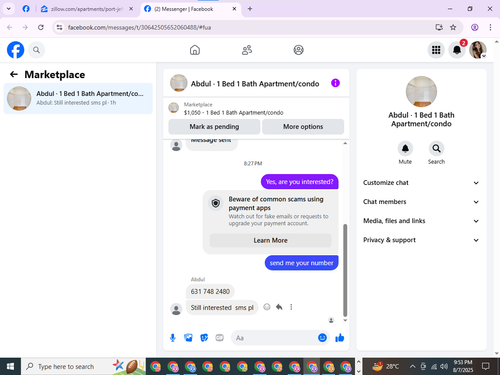Expand Privacy & support section
The height and width of the screenshot is (375, 500).
pyautogui.click(x=421, y=240)
